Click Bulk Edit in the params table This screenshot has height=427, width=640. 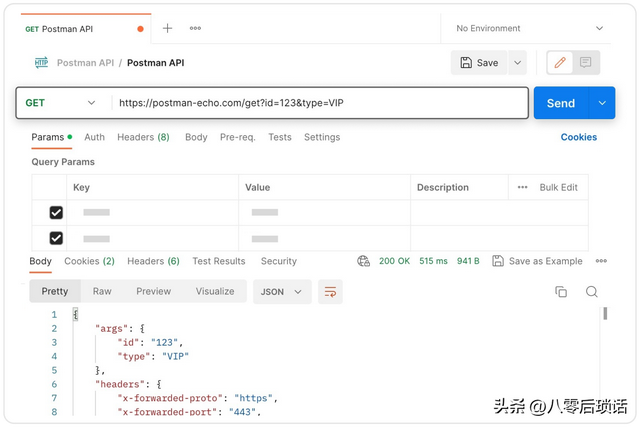tap(558, 187)
